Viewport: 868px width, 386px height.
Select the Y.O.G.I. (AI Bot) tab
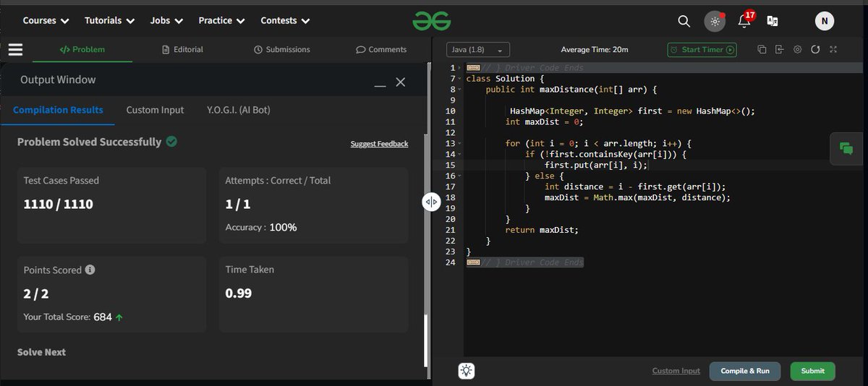[x=238, y=110]
